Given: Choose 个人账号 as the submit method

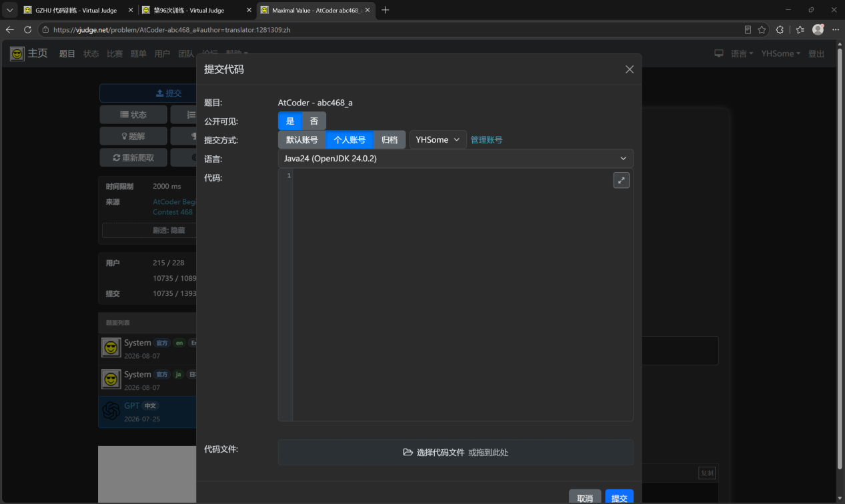Looking at the screenshot, I should (349, 140).
